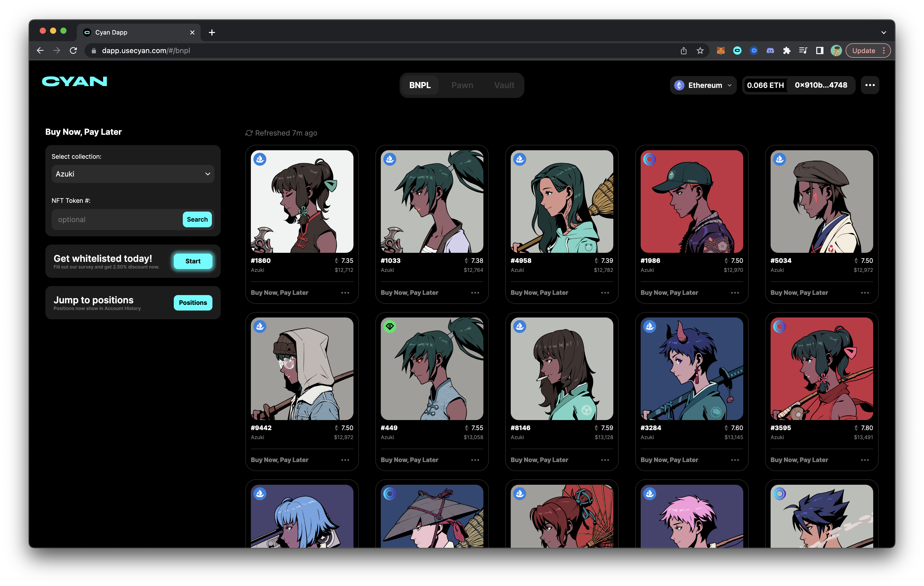Open the three-dot header menu
This screenshot has width=924, height=586.
870,85
